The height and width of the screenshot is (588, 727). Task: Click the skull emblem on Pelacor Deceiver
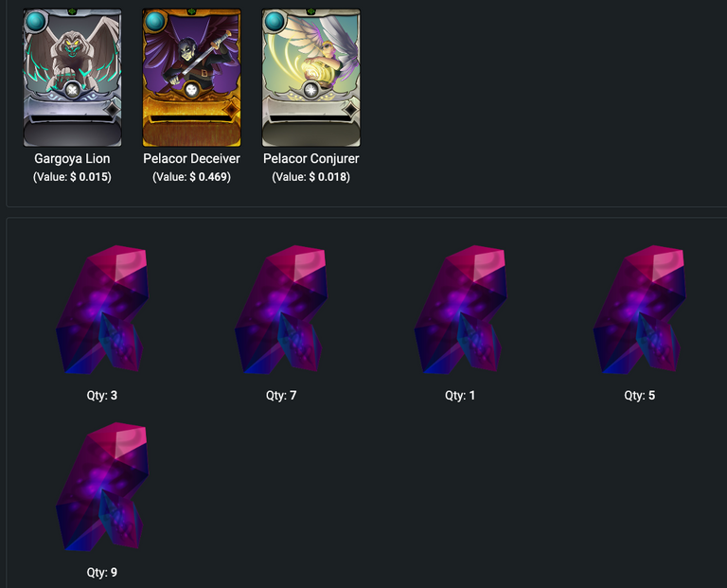[x=191, y=90]
